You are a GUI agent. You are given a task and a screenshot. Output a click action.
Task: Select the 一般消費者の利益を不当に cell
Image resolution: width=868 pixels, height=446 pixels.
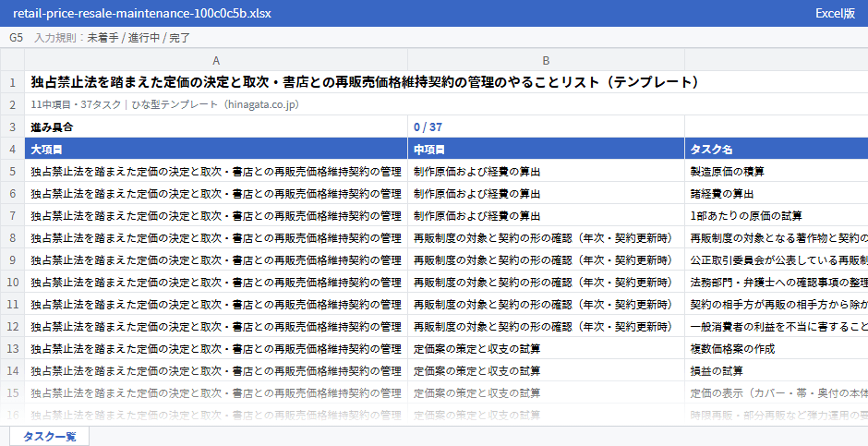pos(776,327)
